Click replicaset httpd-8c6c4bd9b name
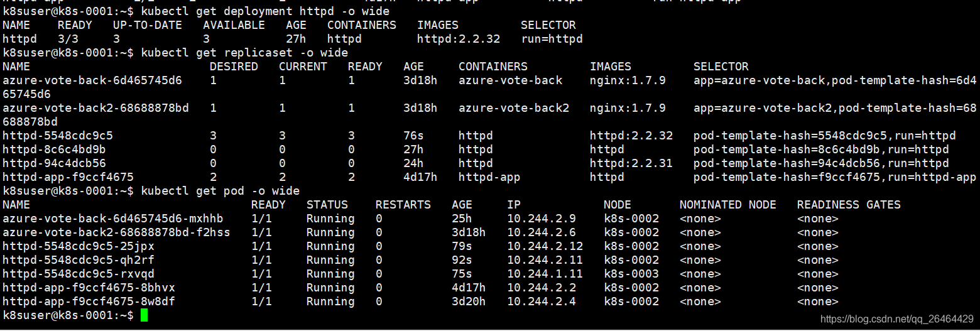980x331 pixels. tap(54, 149)
